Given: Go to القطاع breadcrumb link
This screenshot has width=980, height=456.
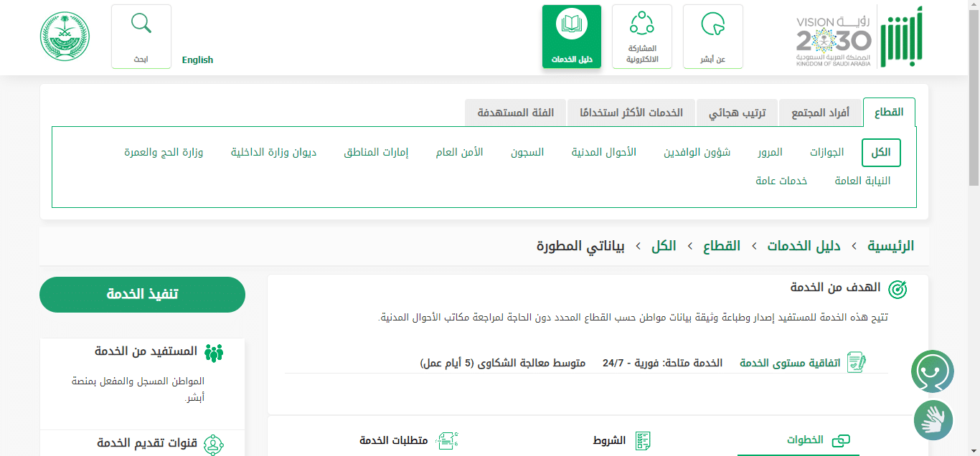Looking at the screenshot, I should [x=721, y=246].
